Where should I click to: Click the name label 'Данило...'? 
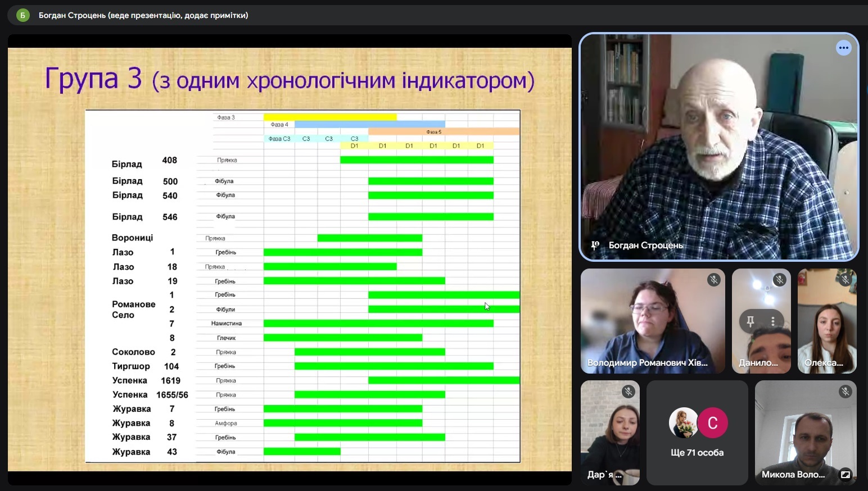[x=758, y=363]
